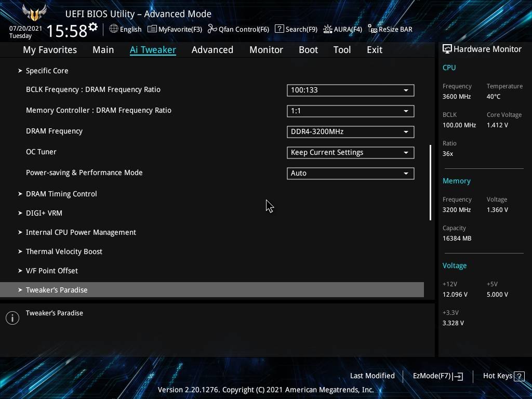Viewport: 532px width, 399px height.
Task: Open Qfan Control(F6) fan settings
Action: [x=238, y=29]
